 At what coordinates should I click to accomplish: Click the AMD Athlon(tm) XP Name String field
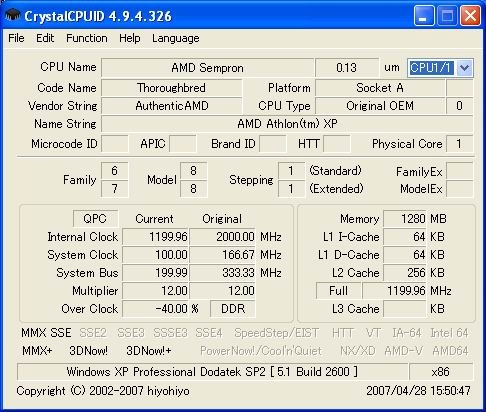coord(287,124)
